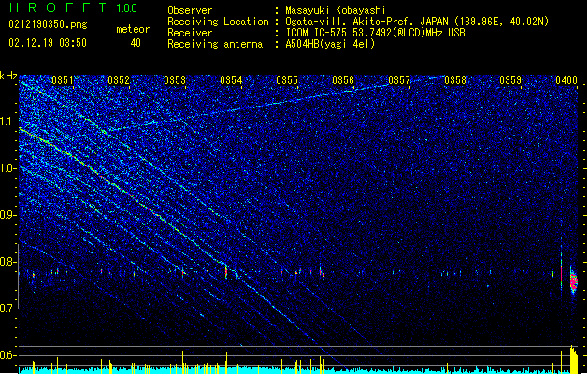This screenshot has width=588, height=374.
Task: Click the observer name Masayuki Kobayashi
Action: click(336, 10)
